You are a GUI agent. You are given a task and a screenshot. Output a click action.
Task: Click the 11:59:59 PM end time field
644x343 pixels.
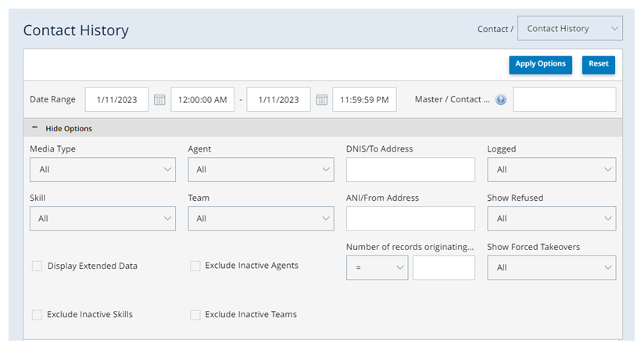364,99
